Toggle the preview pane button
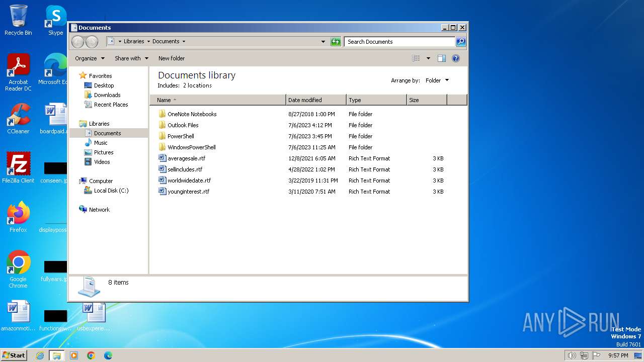Image resolution: width=644 pixels, height=362 pixels. tap(442, 58)
